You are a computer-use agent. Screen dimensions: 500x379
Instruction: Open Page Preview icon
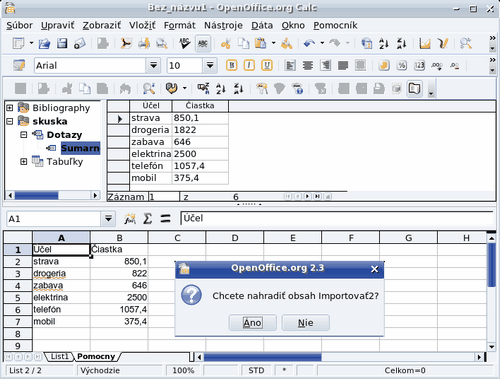[x=162, y=43]
